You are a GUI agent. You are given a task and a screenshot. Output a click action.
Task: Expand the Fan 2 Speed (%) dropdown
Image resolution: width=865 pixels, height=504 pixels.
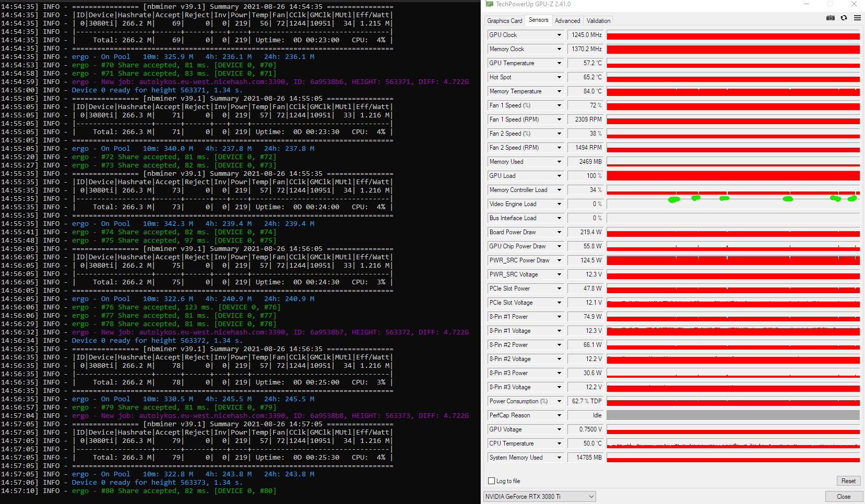tap(559, 134)
